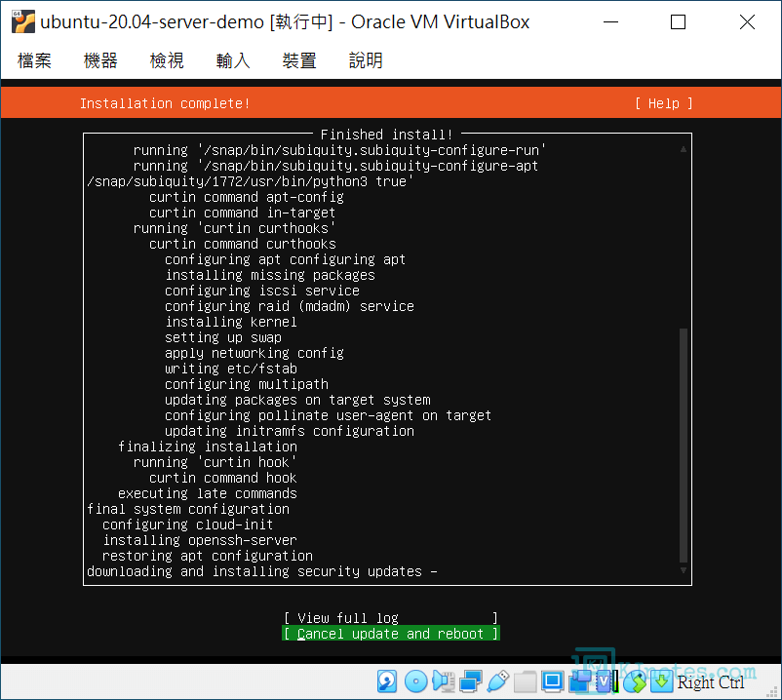Open the 說明 menu

click(366, 60)
